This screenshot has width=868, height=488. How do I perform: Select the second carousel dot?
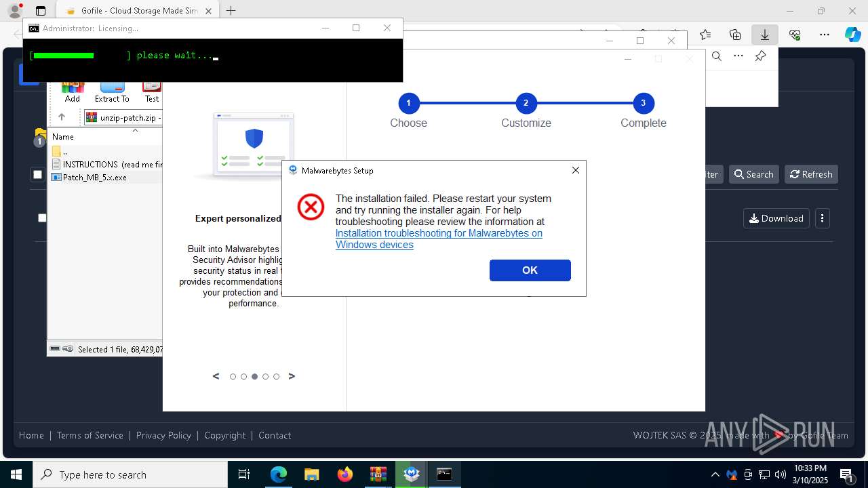coord(243,376)
